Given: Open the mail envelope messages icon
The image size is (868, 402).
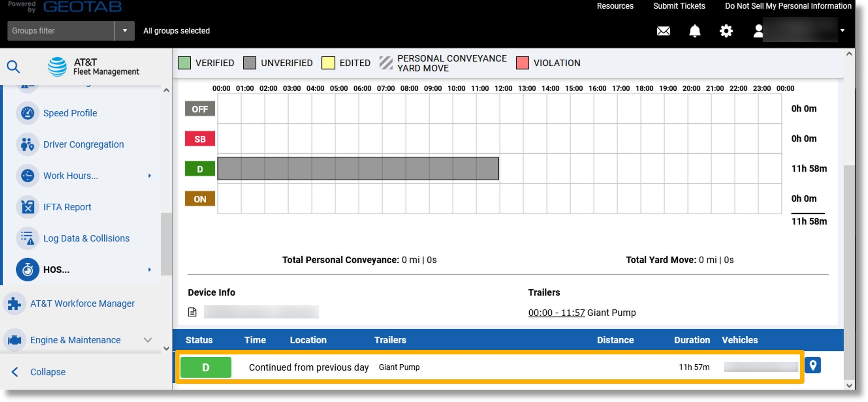Looking at the screenshot, I should click(x=663, y=31).
